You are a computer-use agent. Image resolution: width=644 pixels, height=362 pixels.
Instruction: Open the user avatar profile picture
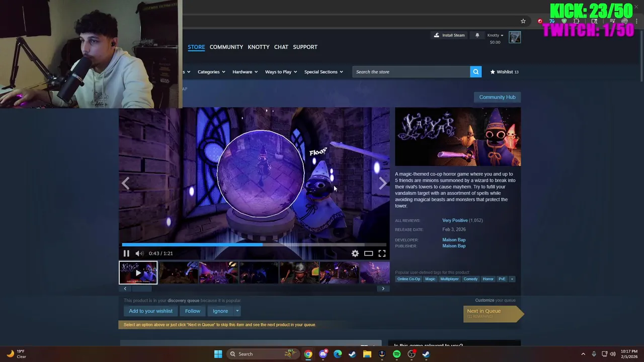coord(515,37)
